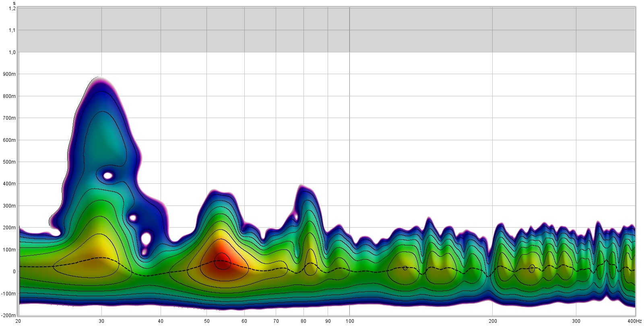Image resolution: width=644 pixels, height=326 pixels.
Task: Select the "500m" time axis label
Action: tap(10, 162)
